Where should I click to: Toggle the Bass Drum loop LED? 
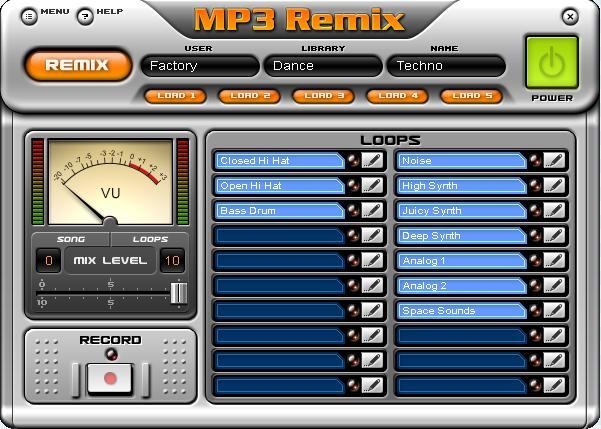coord(353,210)
